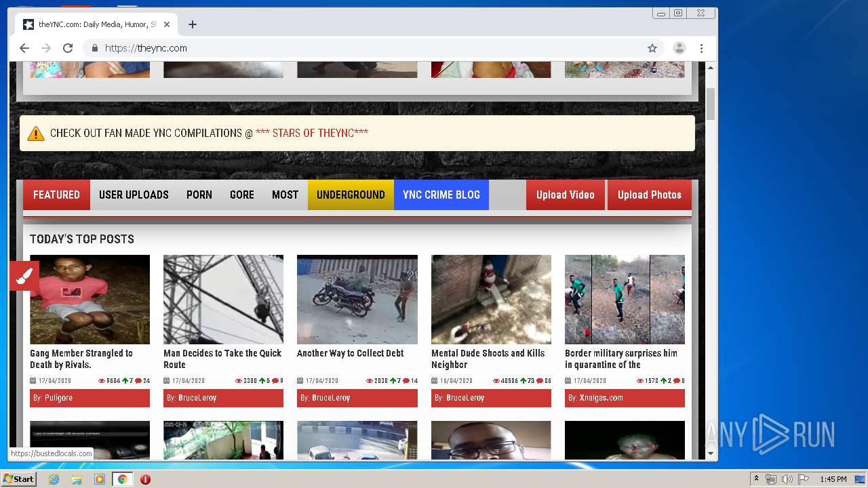Click the action center flag icon
The width and height of the screenshot is (868, 488).
tap(802, 479)
